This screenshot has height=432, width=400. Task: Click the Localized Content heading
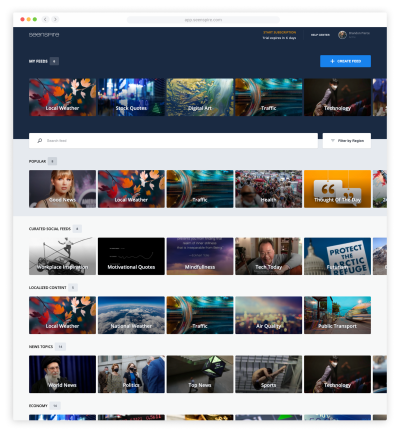47,287
